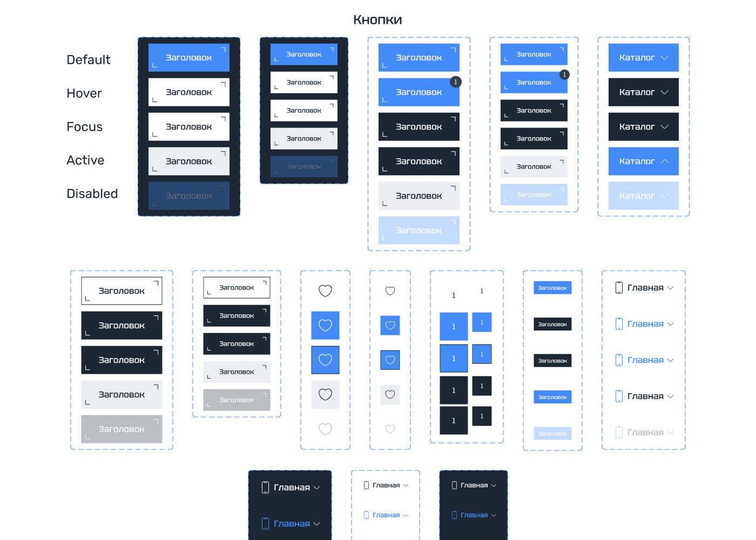Expand chevron beside large white Главная
This screenshot has height=540, width=756.
click(x=316, y=488)
